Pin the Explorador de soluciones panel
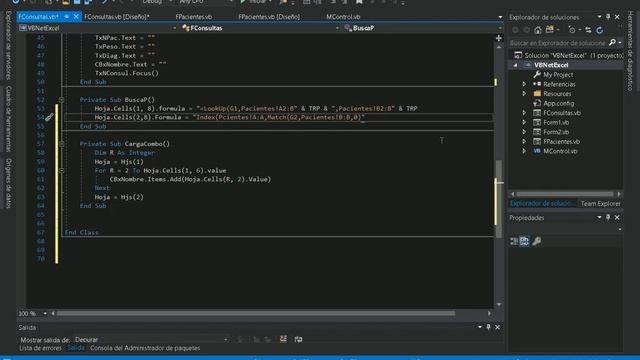Viewport: 640px width, 360px height. click(608, 17)
